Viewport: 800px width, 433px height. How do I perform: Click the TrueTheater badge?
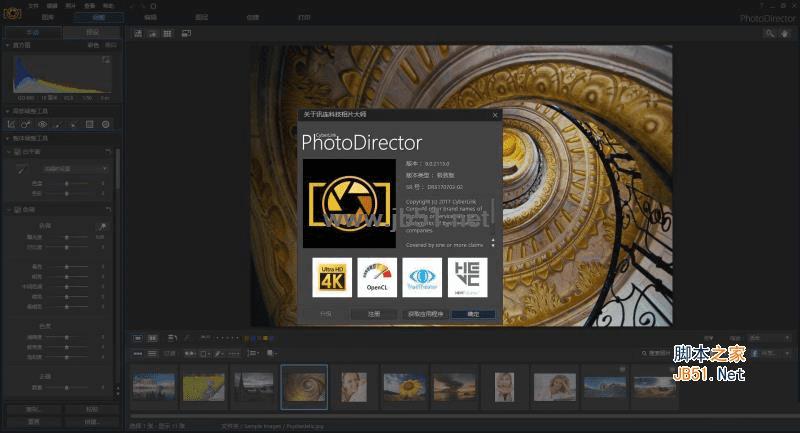[x=422, y=277]
